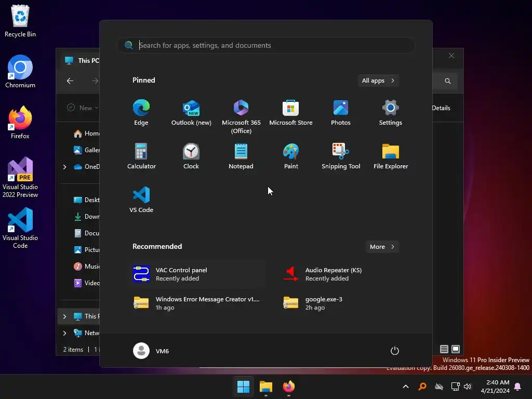Show More recommended items

[382, 247]
